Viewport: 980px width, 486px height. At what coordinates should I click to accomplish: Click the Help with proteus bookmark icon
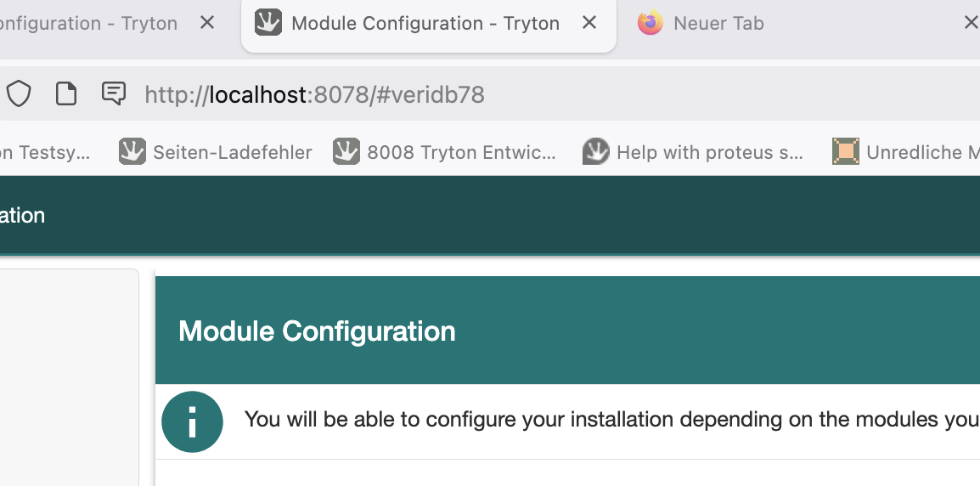coord(596,152)
